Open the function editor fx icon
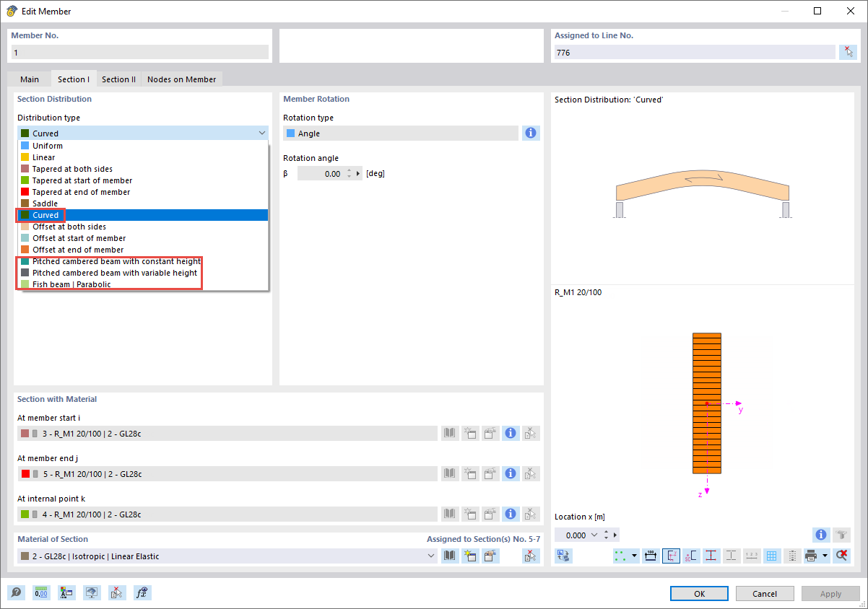This screenshot has height=609, width=868. point(142,592)
